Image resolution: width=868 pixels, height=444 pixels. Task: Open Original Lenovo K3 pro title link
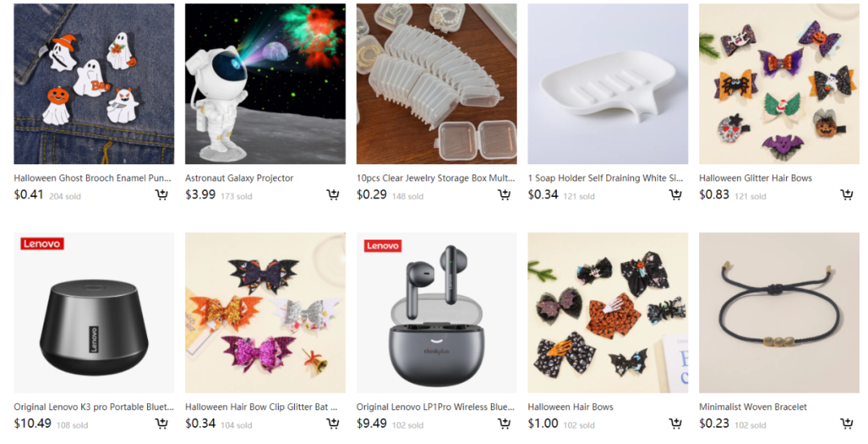[x=93, y=407]
